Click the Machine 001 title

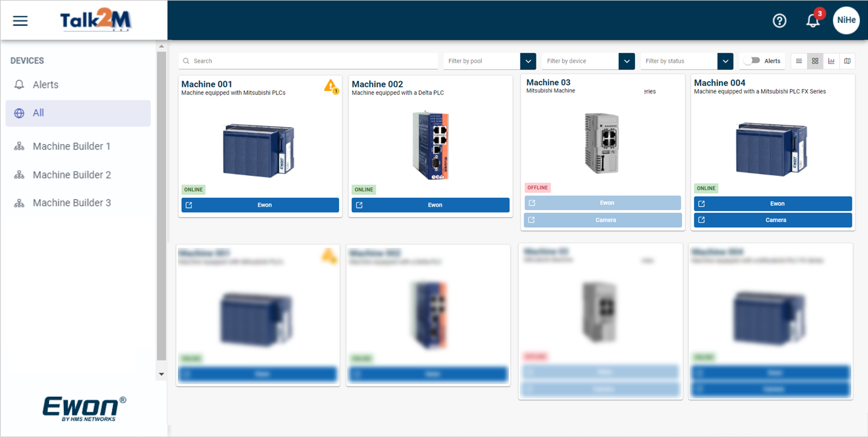207,85
